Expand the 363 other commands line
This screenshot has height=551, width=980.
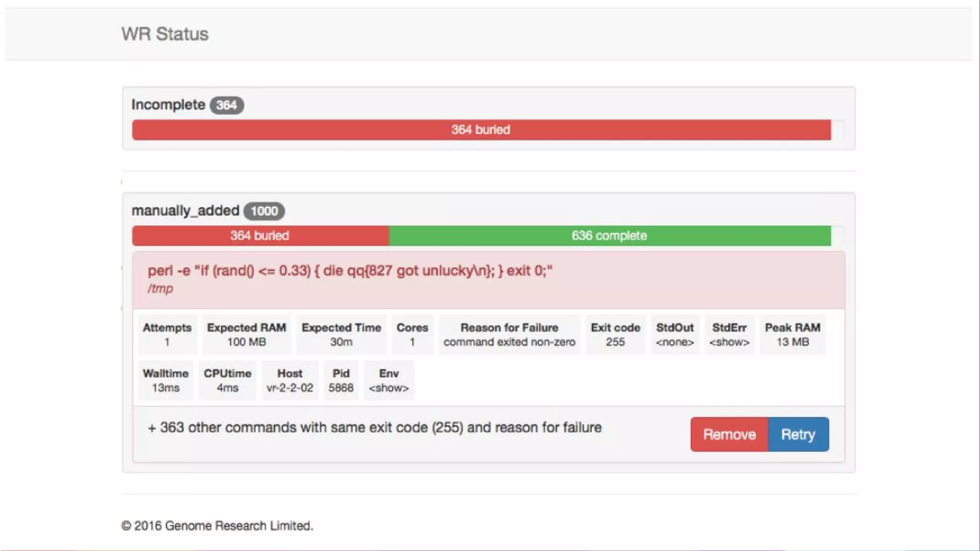pos(374,428)
